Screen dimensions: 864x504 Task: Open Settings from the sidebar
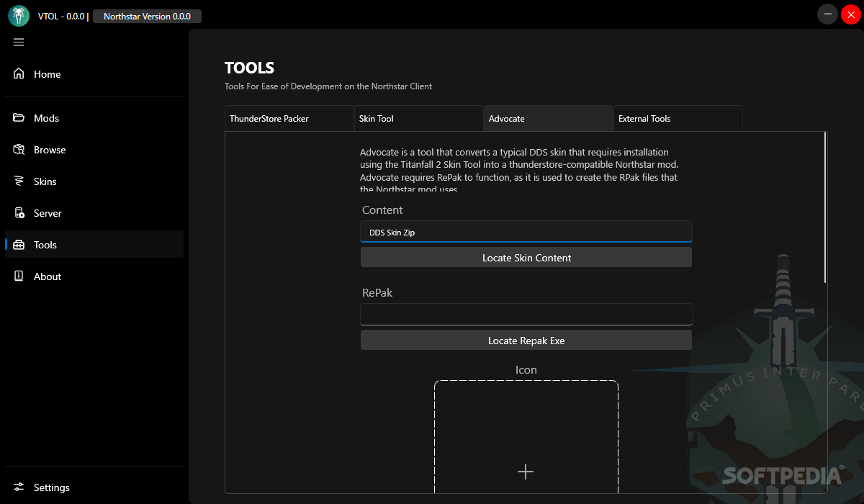point(94,487)
